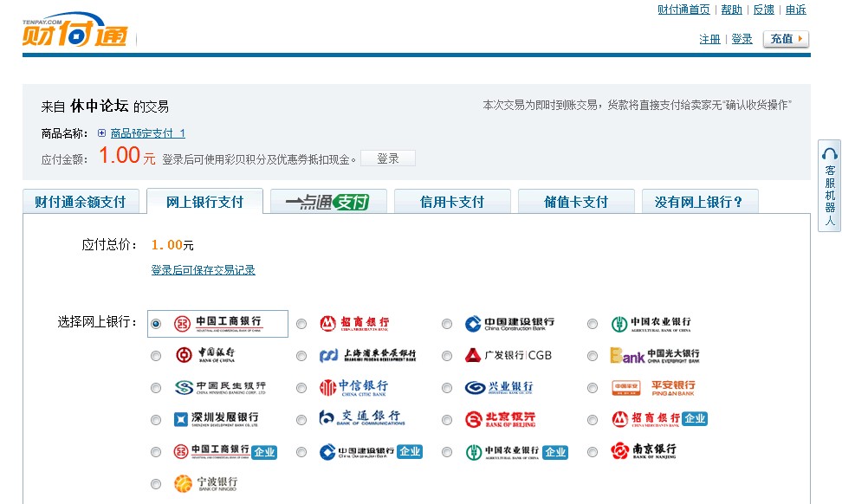Click the 中国光大银行 logo

(x=655, y=355)
